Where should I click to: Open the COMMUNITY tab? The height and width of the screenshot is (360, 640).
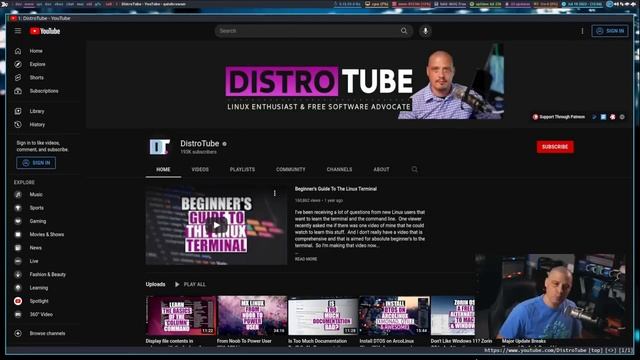click(291, 169)
